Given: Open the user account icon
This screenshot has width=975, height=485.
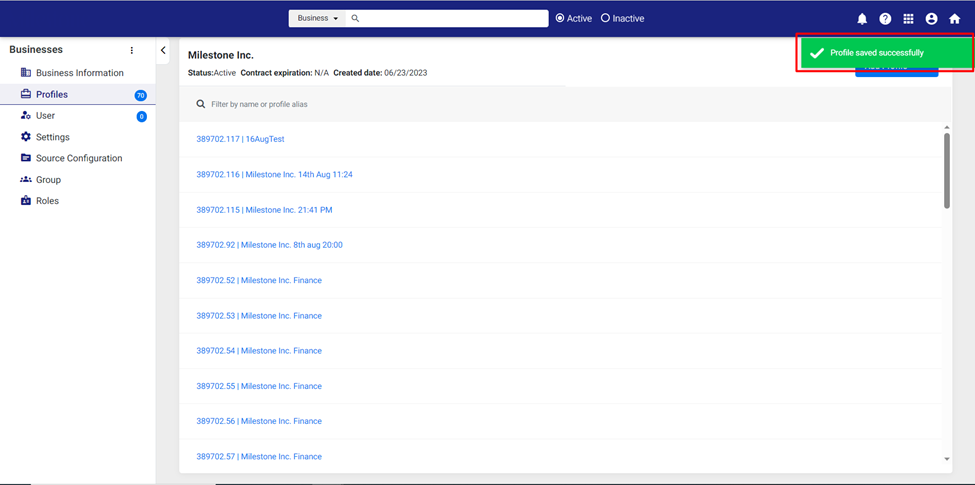Looking at the screenshot, I should [x=931, y=19].
